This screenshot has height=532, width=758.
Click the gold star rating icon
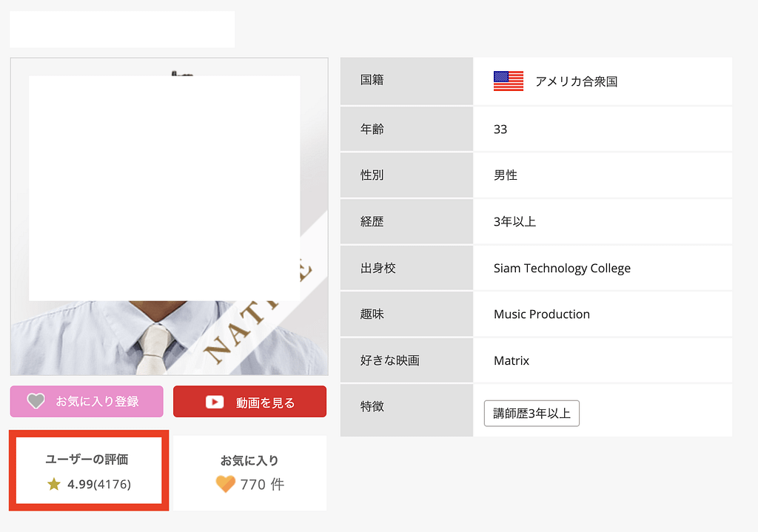pos(53,484)
